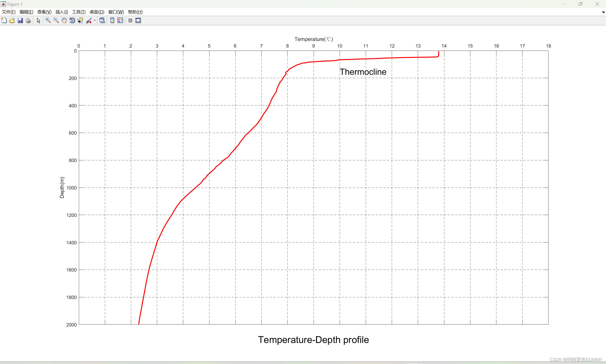Image resolution: width=606 pixels, height=364 pixels.
Task: Open file with the folder icon
Action: pyautogui.click(x=12, y=21)
